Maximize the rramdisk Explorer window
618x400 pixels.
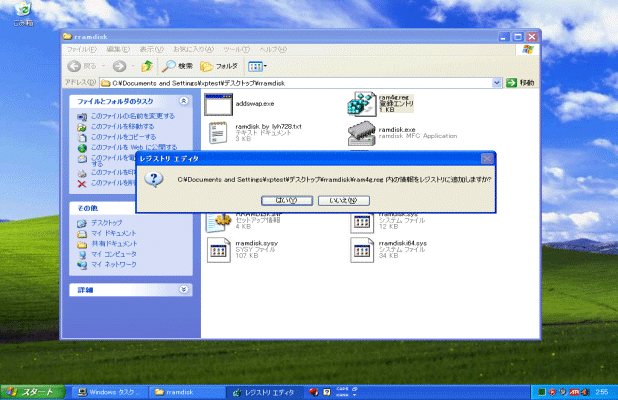[x=518, y=37]
